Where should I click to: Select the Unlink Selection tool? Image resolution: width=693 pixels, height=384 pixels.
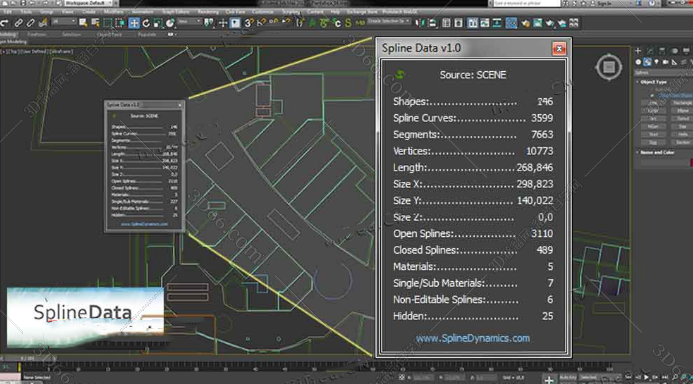coord(30,23)
